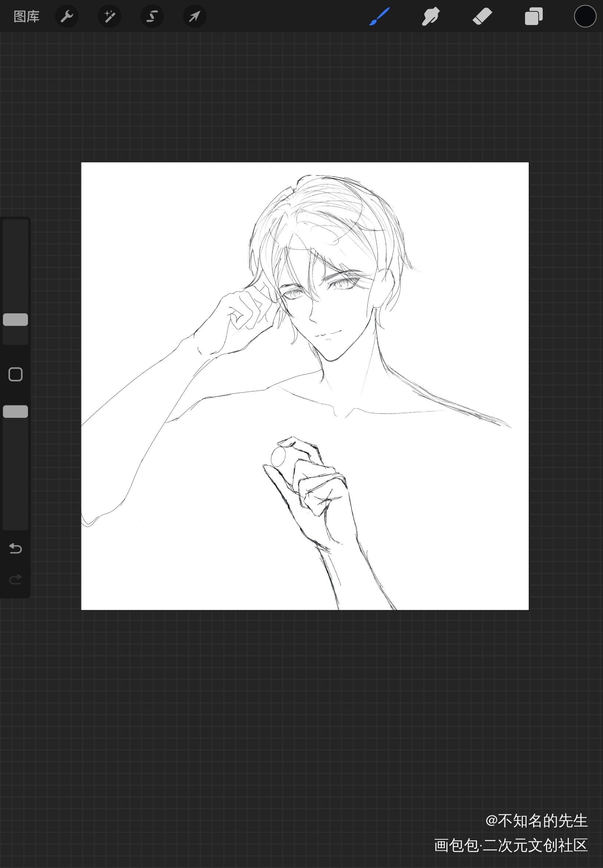This screenshot has width=603, height=868.
Task: Select the Smudge finger tool
Action: click(431, 17)
